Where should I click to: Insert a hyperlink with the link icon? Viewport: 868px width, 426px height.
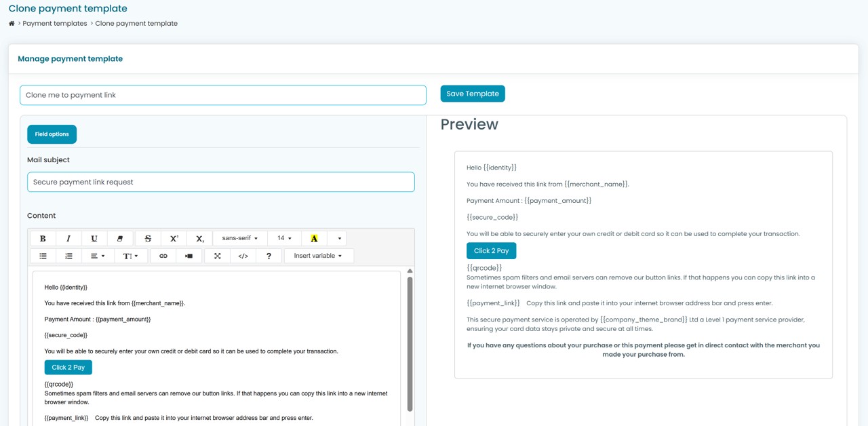pyautogui.click(x=163, y=256)
